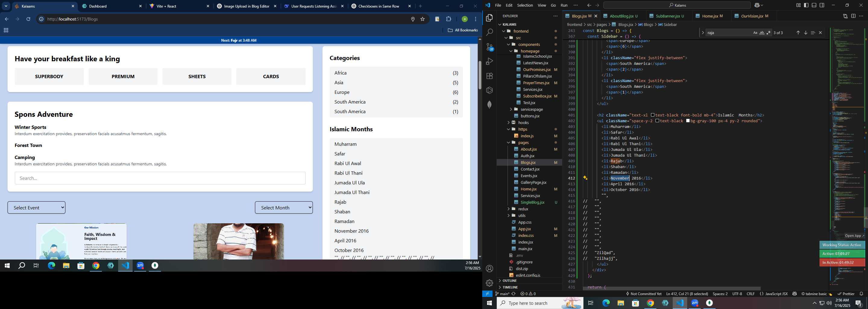This screenshot has width=868, height=309.
Task: Toggle Use Regular Expression in find widget
Action: [769, 33]
